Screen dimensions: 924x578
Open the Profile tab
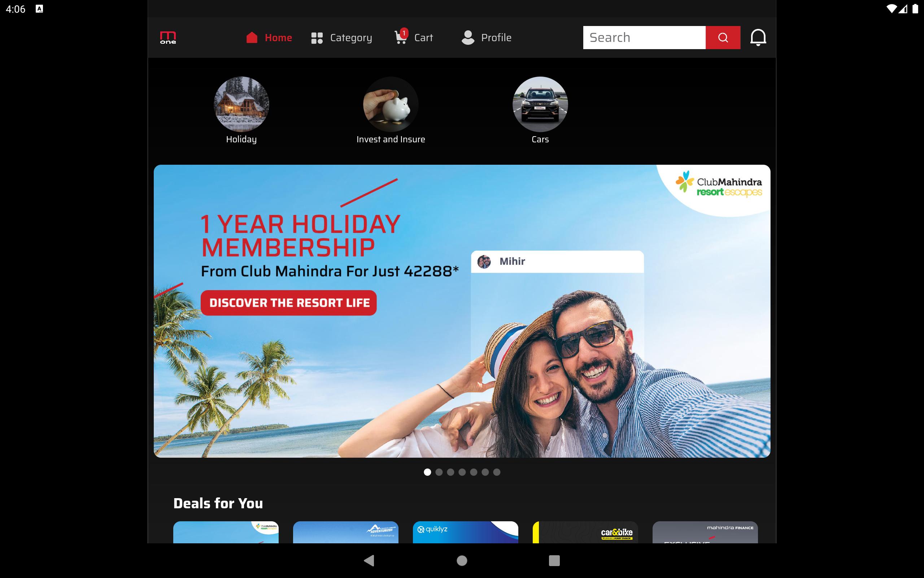(487, 38)
